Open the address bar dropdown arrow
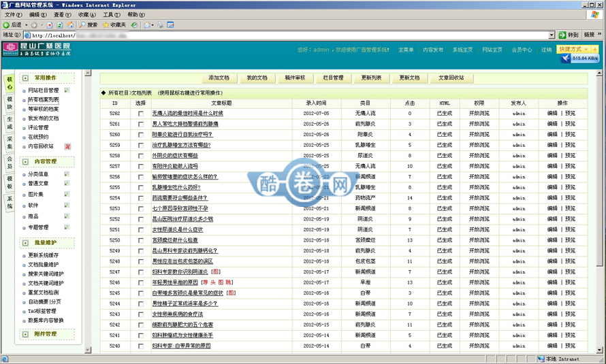 coord(552,35)
